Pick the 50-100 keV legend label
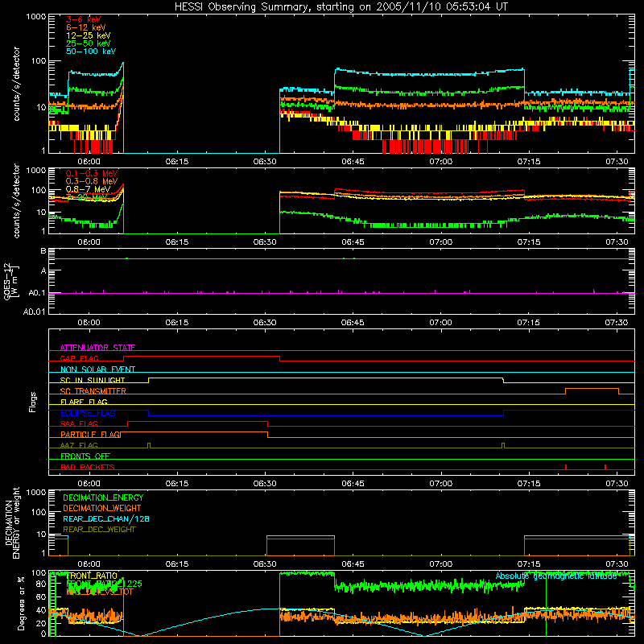This screenshot has width=644, height=644. coord(91,52)
